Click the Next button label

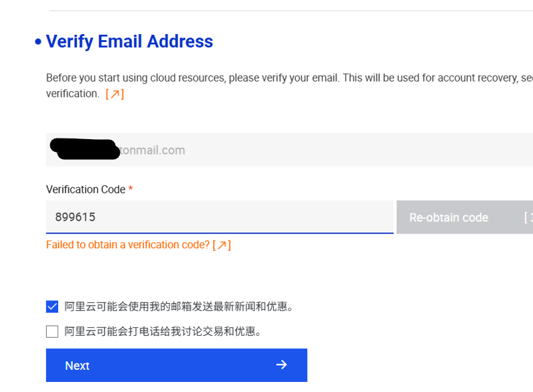click(x=77, y=365)
